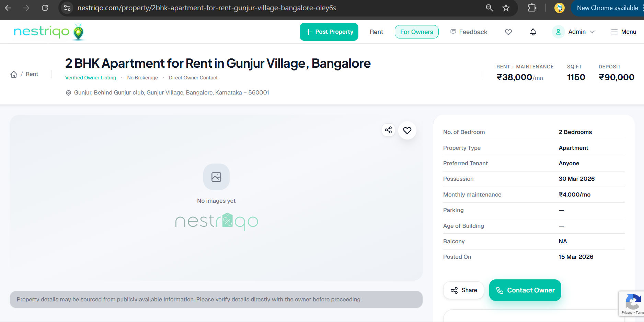The width and height of the screenshot is (644, 322).
Task: Favorite the listing with the heart toggle
Action: click(407, 131)
